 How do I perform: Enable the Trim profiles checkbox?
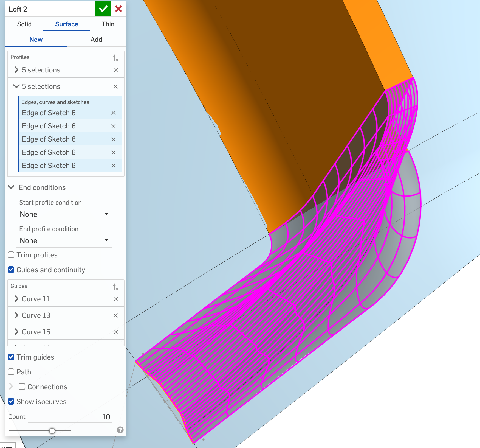[11, 255]
